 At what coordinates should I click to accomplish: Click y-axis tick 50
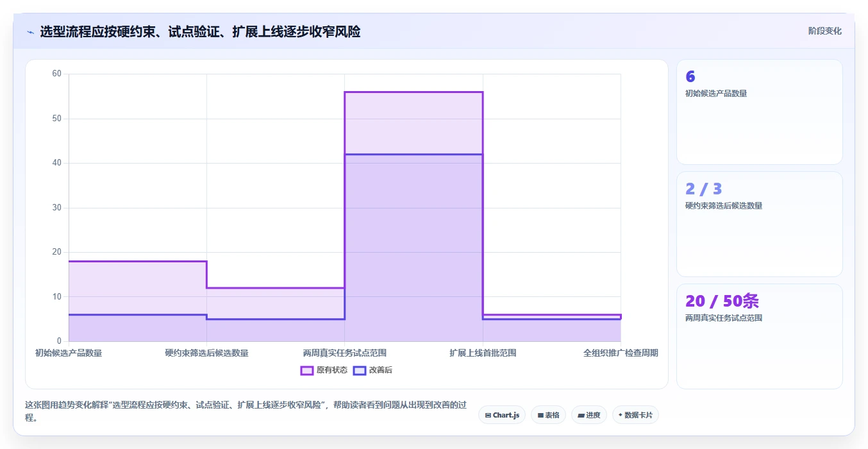pyautogui.click(x=56, y=119)
